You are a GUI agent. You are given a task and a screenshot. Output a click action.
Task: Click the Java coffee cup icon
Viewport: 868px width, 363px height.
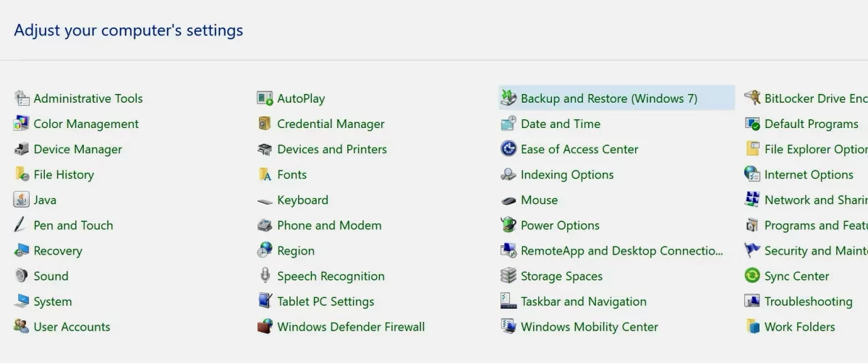[22, 200]
